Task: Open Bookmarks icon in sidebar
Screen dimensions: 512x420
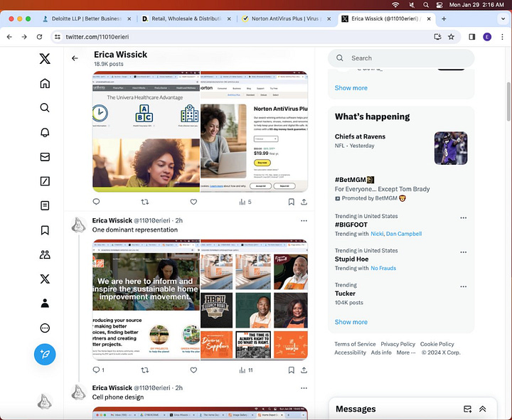Action: (x=45, y=230)
